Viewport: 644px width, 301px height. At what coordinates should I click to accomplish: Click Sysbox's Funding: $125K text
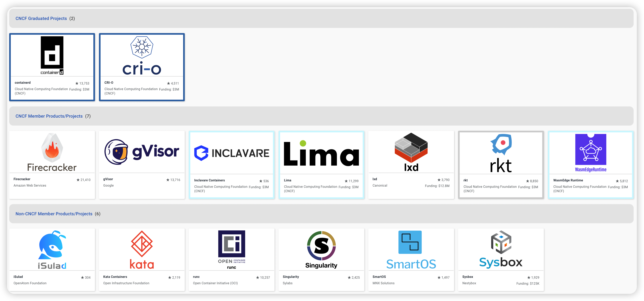coord(528,283)
